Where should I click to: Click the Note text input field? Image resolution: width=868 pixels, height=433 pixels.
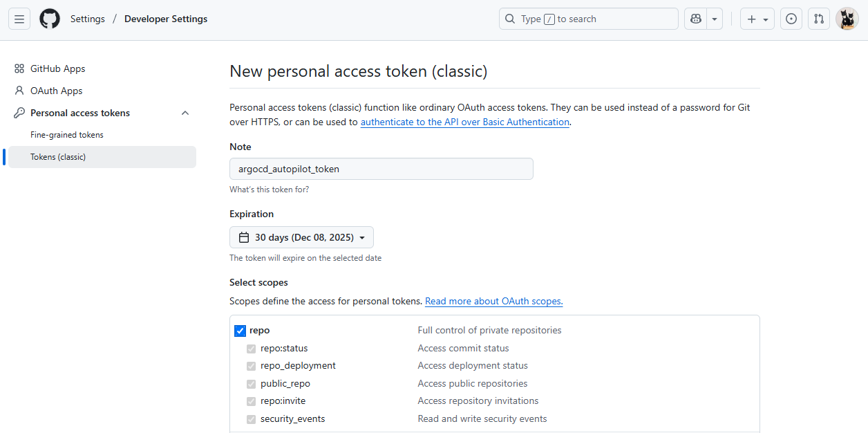point(381,169)
